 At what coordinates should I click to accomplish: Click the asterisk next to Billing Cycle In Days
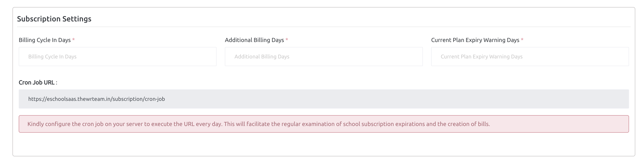coord(74,40)
